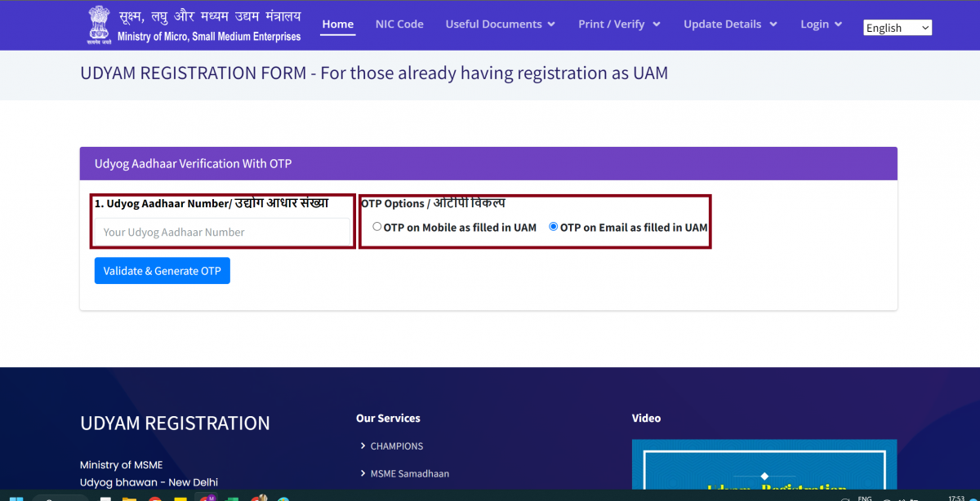Click the ENG language indicator in system tray
Viewport: 980px width, 501px height.
pos(863,497)
